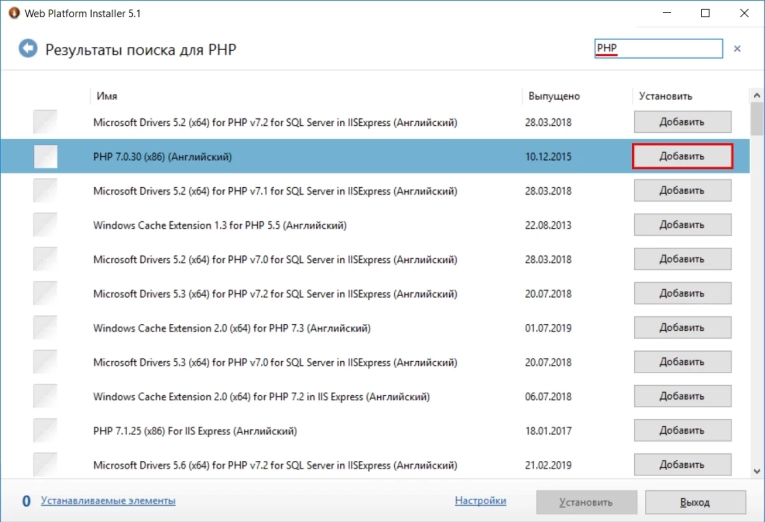Click heading Результаты поиска для PHP
The image size is (765, 522).
click(x=141, y=49)
